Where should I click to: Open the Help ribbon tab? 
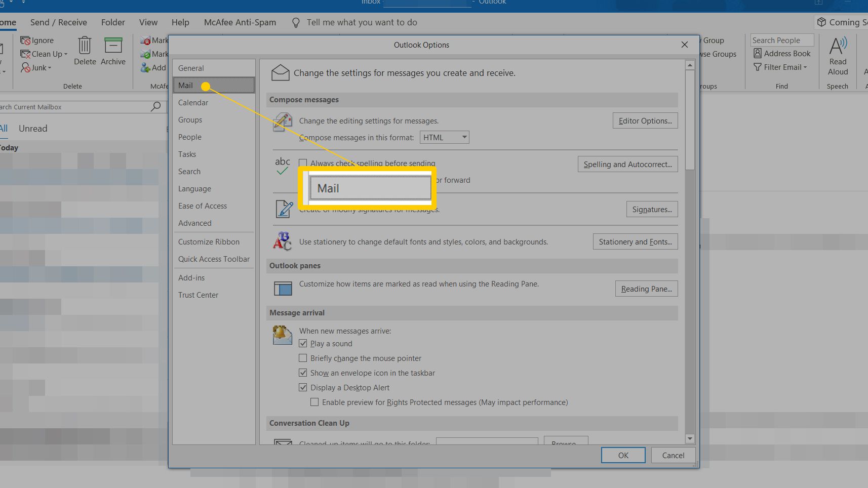pos(180,22)
